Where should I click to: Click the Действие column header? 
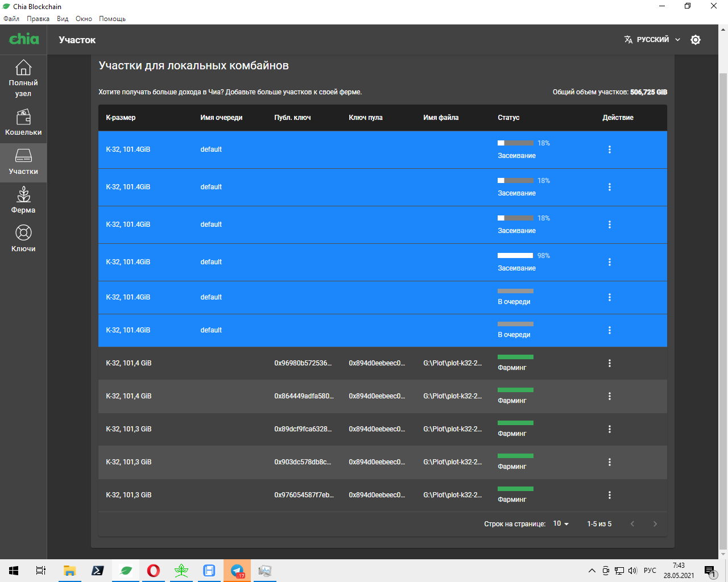click(618, 118)
